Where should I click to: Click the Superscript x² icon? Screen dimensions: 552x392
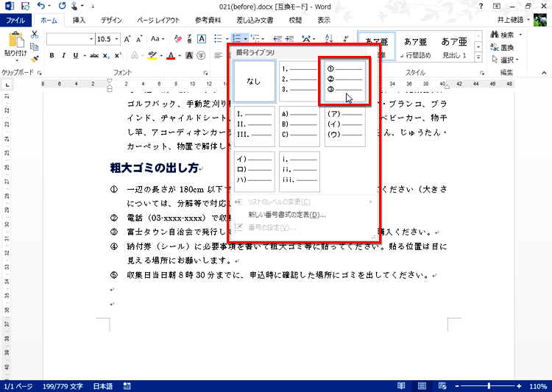[118, 56]
